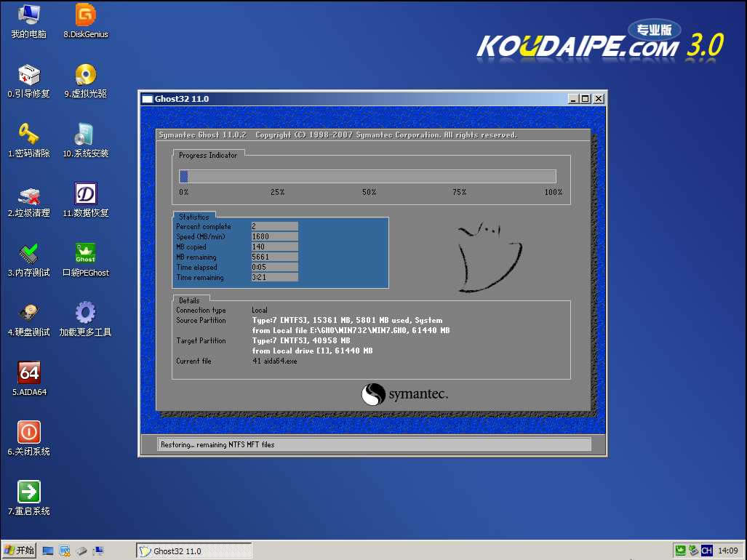This screenshot has width=747, height=560.
Task: Select the Ghost32 11.0 taskbar item
Action: click(193, 551)
